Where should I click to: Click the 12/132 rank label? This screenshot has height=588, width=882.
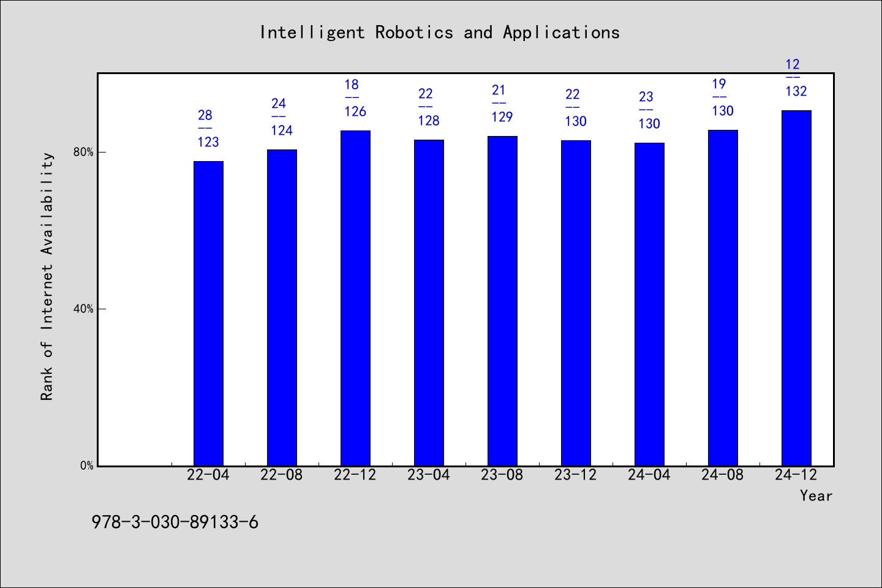pos(796,78)
